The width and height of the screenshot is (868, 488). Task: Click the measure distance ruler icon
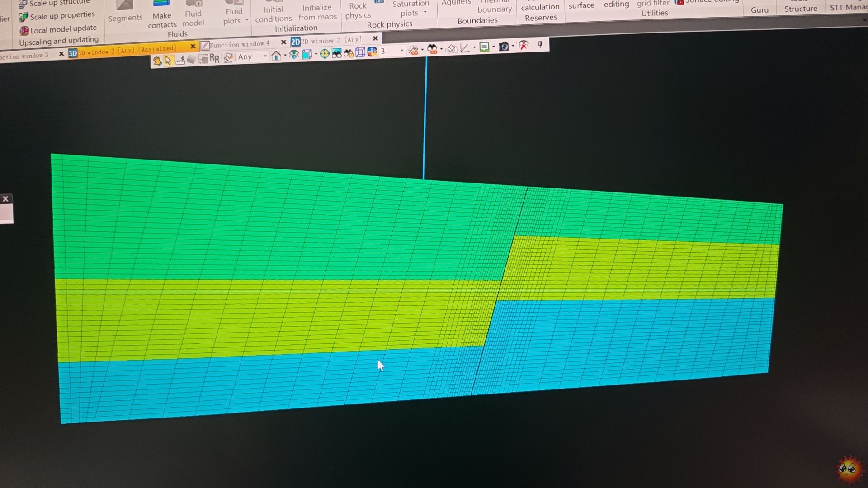click(x=180, y=61)
